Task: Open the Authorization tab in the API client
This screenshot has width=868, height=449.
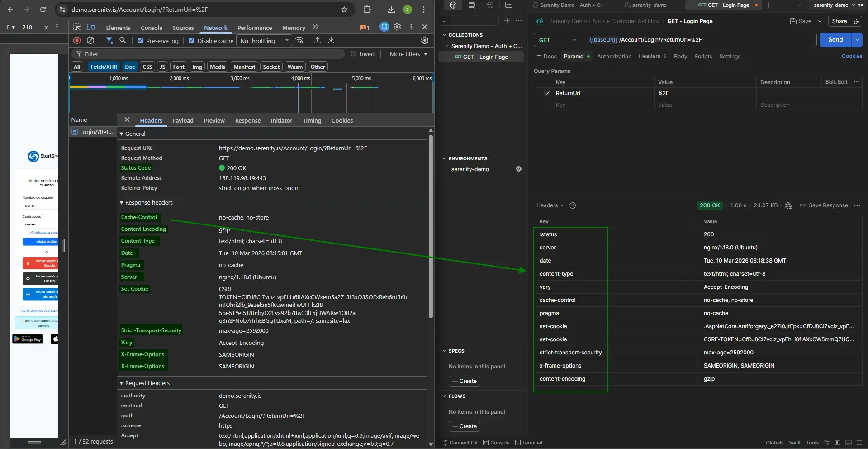Action: coord(614,56)
